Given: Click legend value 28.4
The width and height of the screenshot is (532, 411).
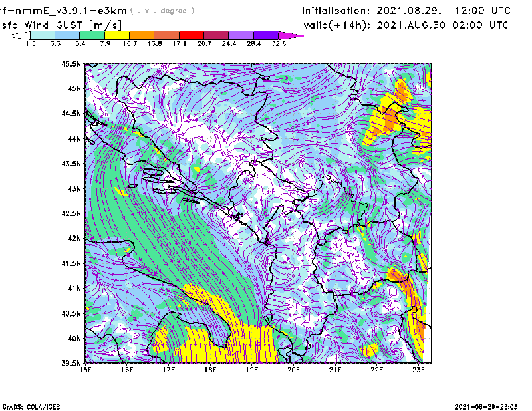Looking at the screenshot, I should point(254,43).
